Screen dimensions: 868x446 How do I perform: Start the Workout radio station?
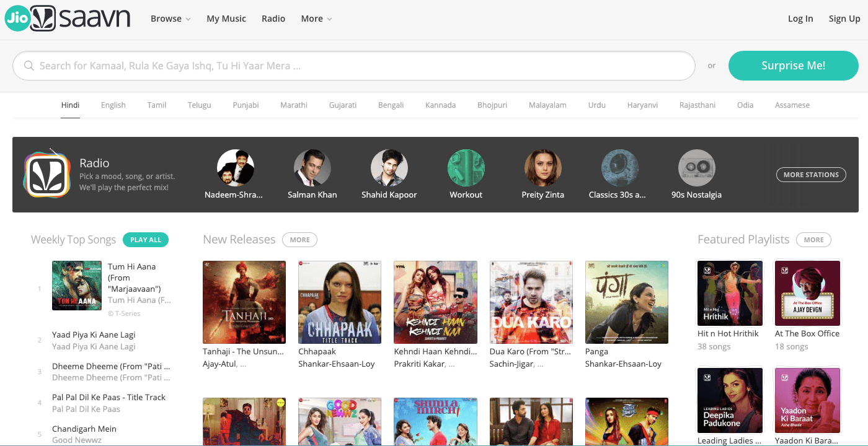[466, 168]
